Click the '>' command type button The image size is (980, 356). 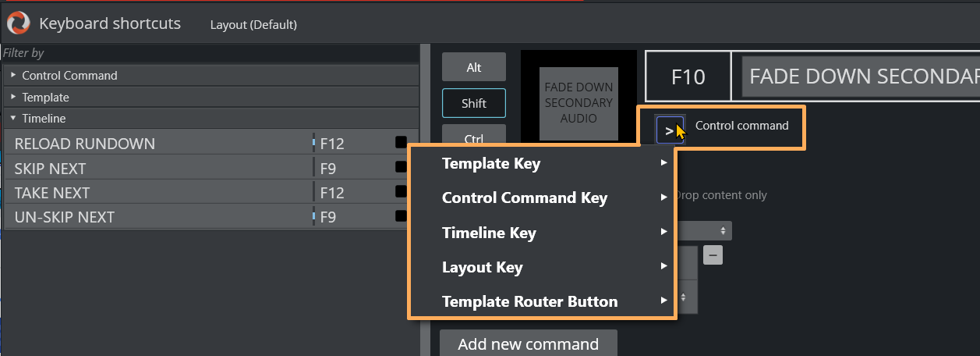point(669,130)
